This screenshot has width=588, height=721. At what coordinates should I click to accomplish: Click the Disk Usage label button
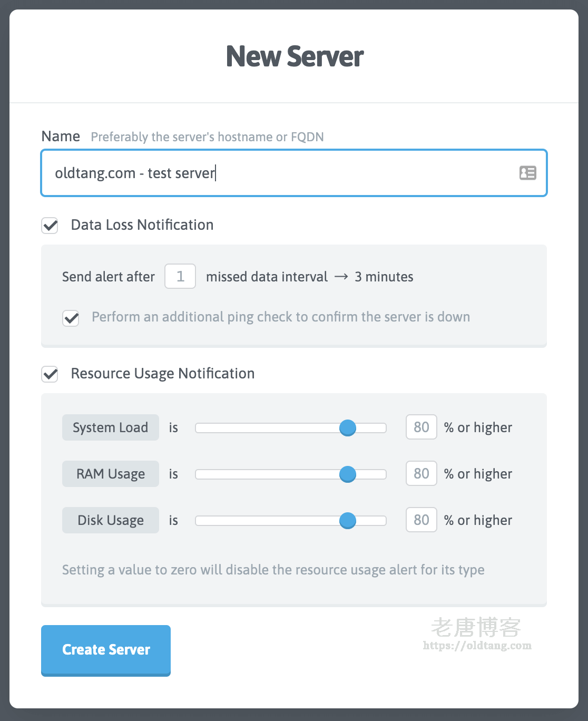tap(111, 520)
